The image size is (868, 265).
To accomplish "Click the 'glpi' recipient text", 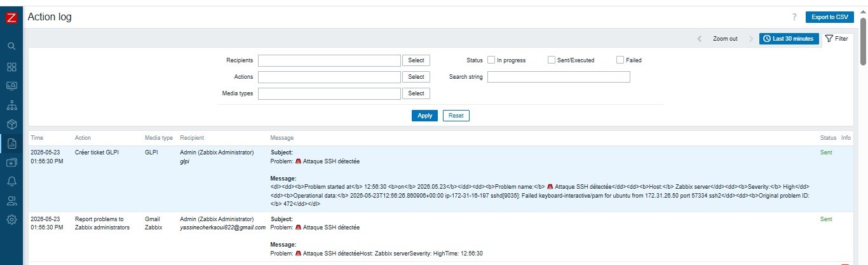I will tap(184, 161).
